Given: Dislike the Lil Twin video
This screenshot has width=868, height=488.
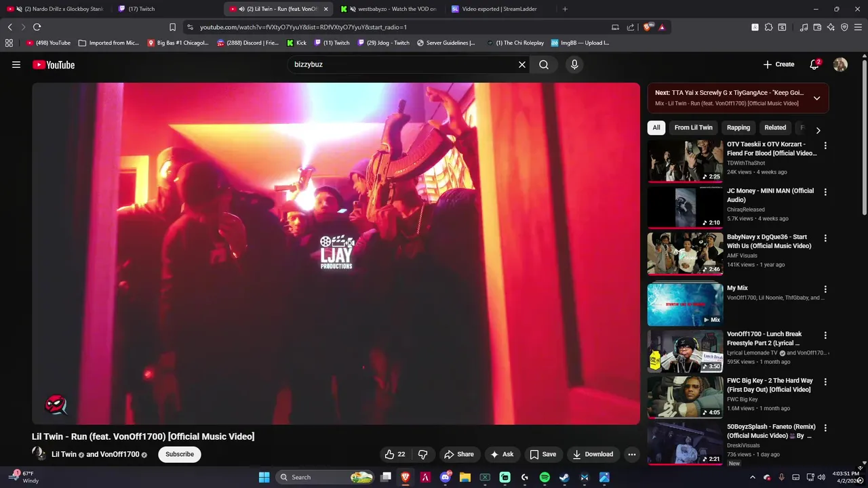Looking at the screenshot, I should tap(422, 454).
